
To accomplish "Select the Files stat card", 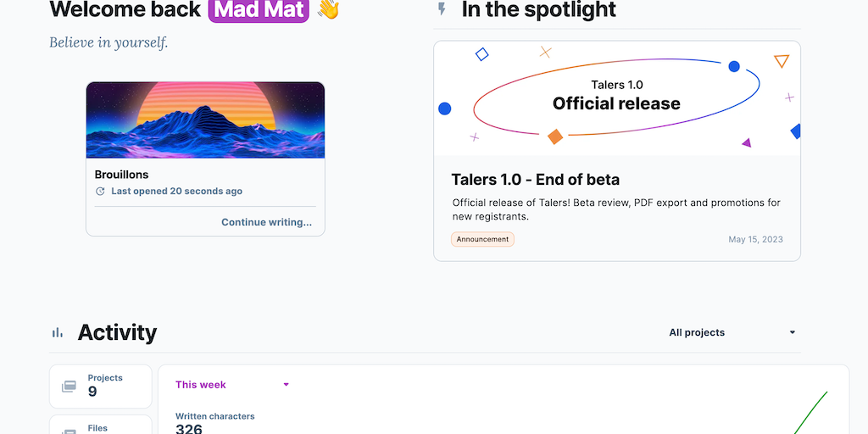I will pyautogui.click(x=101, y=426).
